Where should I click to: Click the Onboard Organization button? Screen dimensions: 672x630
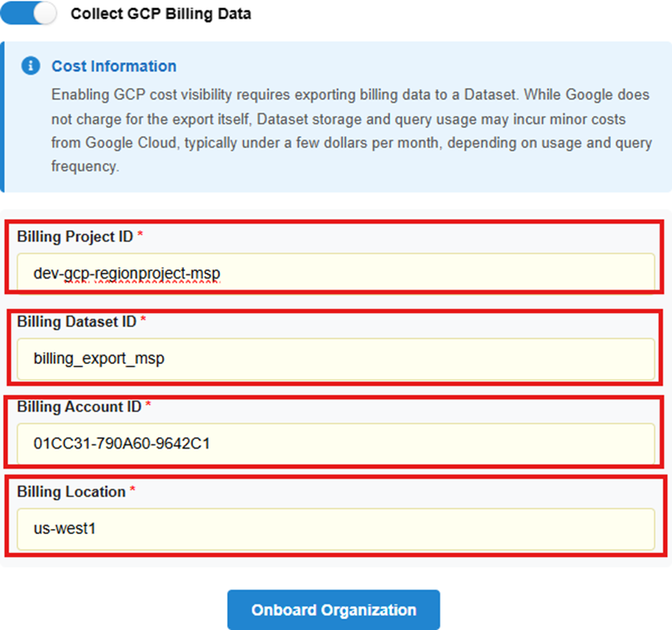pyautogui.click(x=333, y=610)
